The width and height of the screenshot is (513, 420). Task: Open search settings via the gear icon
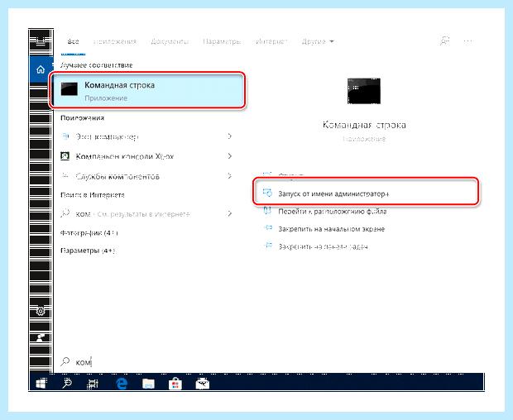tap(41, 311)
